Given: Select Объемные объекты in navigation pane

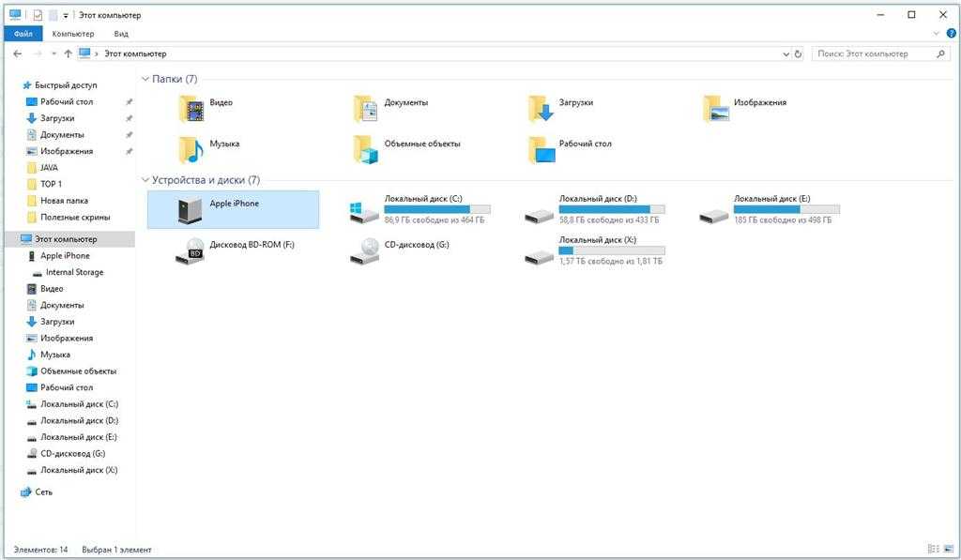Looking at the screenshot, I should 78,371.
